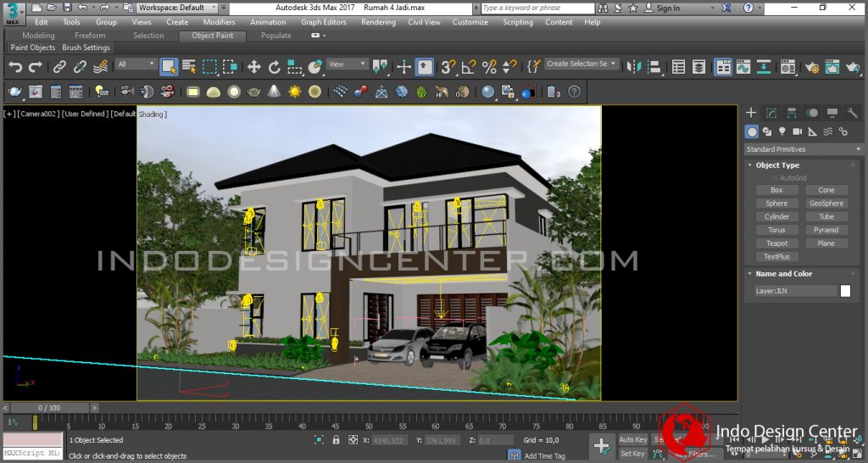Viewport: 868px width, 463px height.
Task: Open Select by Name list
Action: 189,67
